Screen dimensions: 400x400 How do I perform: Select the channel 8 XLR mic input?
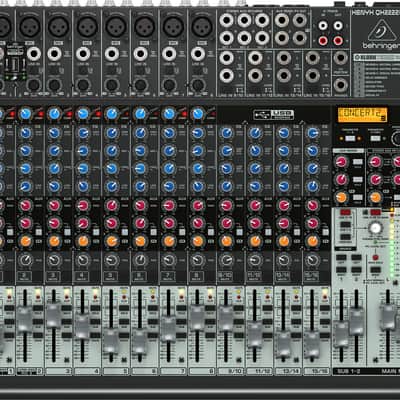202,26
